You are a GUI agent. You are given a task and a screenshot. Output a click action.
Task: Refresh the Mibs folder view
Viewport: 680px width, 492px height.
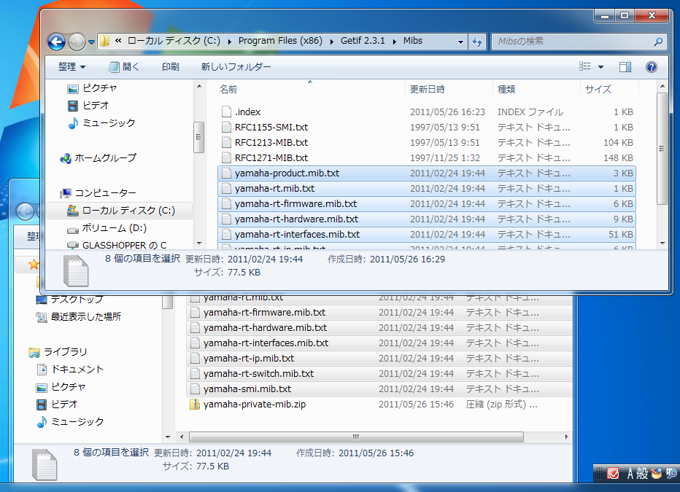pos(477,42)
